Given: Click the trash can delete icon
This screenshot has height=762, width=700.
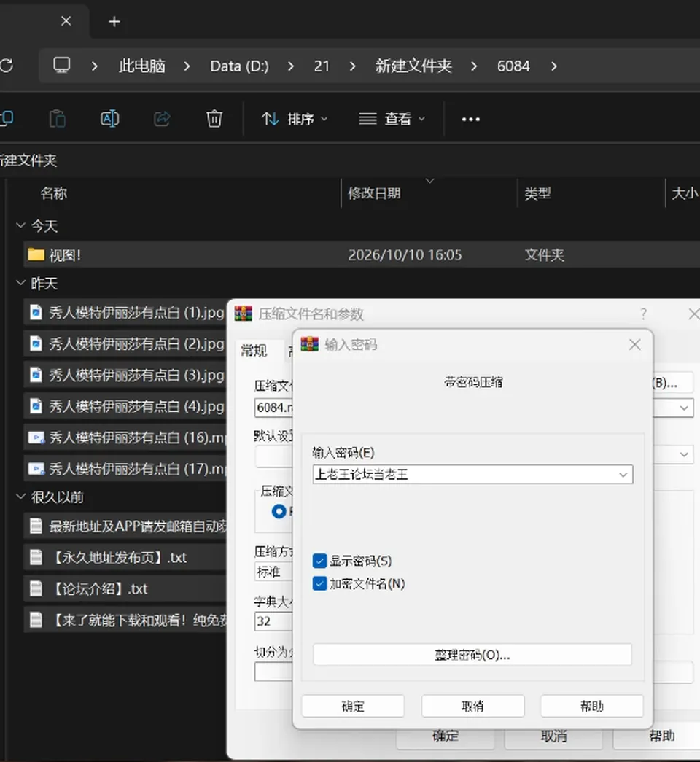Looking at the screenshot, I should pos(214,119).
